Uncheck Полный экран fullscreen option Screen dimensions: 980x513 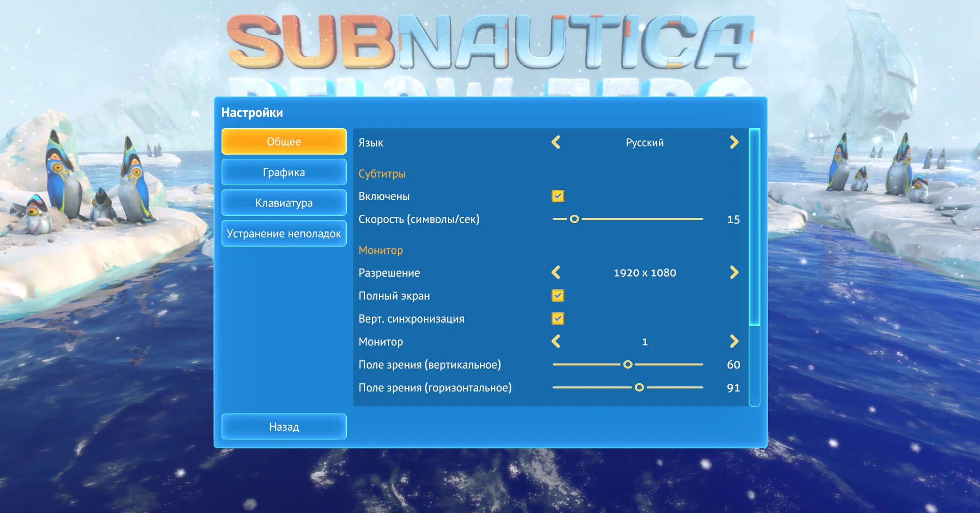click(558, 296)
